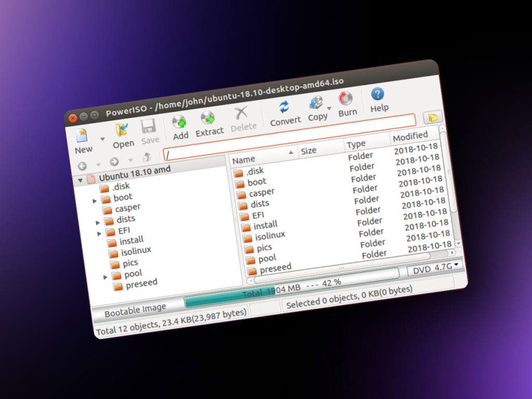Open the DVD 4.7G media type dropdown
Image resolution: width=532 pixels, height=399 pixels.
434,268
